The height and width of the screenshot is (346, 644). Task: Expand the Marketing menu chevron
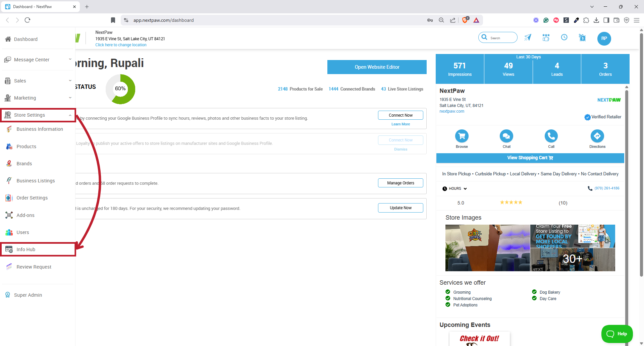pos(70,98)
